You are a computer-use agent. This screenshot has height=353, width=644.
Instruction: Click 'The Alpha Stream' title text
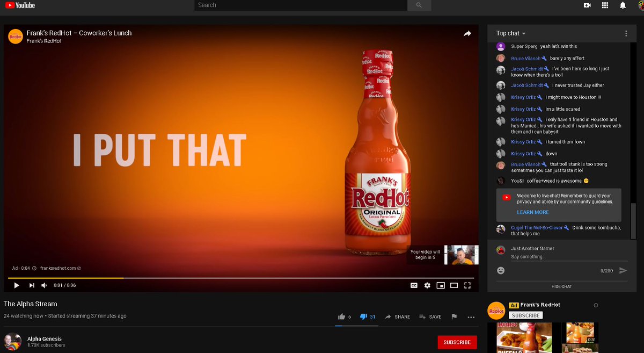(31, 304)
